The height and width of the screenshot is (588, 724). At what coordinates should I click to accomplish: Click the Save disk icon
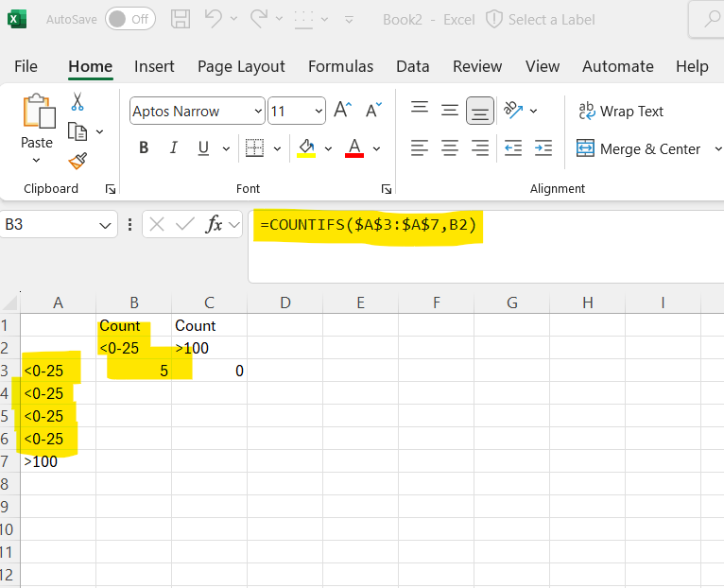coord(181,19)
